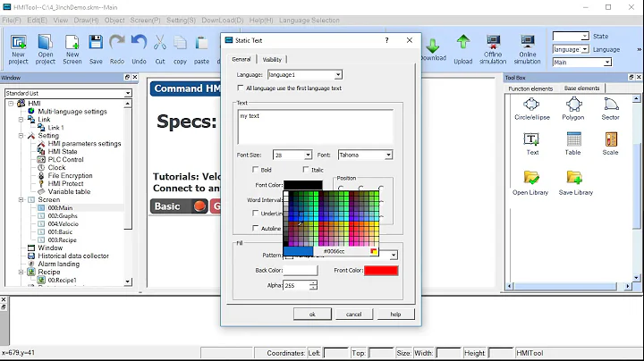Collapse the Setting tree node
644x361 pixels.
[21, 136]
